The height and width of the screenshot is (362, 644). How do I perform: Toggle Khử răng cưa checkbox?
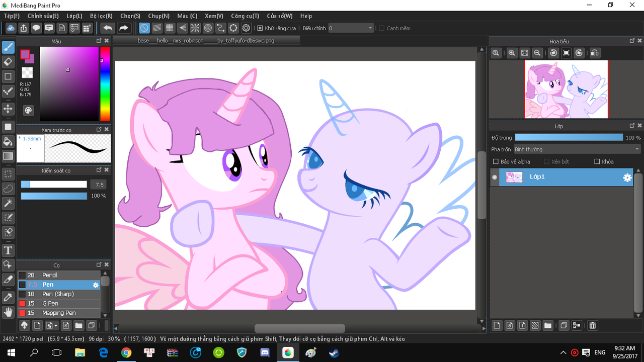[260, 28]
